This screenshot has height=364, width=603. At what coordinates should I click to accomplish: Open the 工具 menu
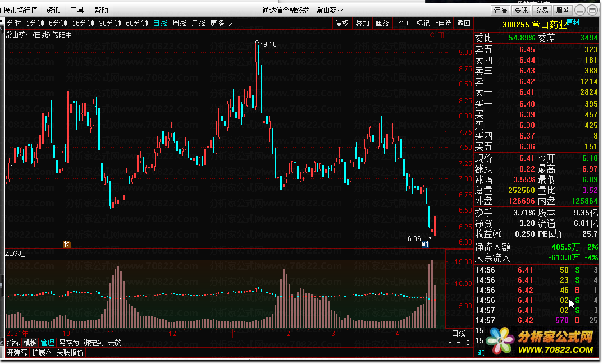click(x=77, y=10)
